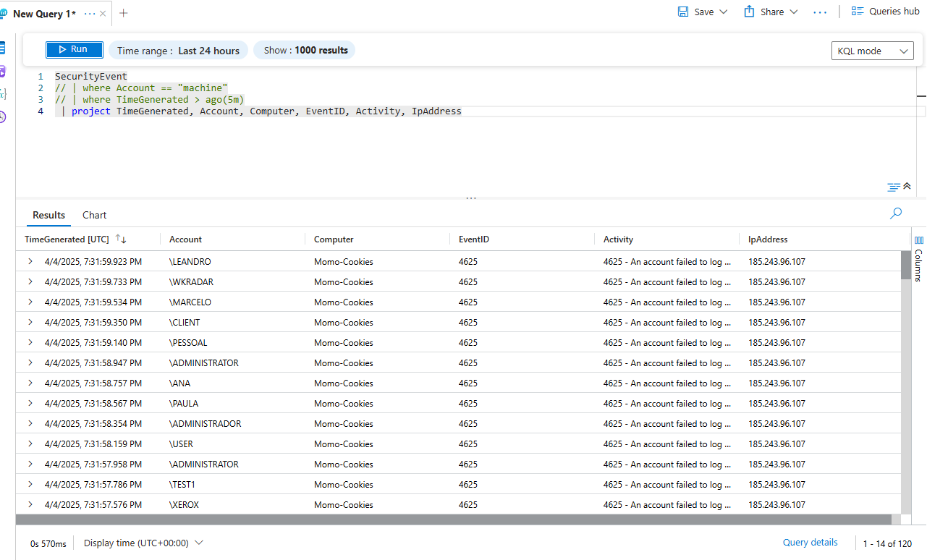This screenshot has width=927, height=560.
Task: Collapse the query editor with the double chevron
Action: point(905,186)
